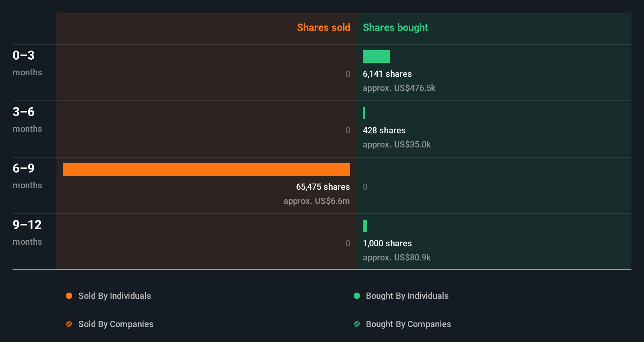The image size is (644, 342).
Task: Click the zero sold value in 3–6 months row
Action: (347, 131)
